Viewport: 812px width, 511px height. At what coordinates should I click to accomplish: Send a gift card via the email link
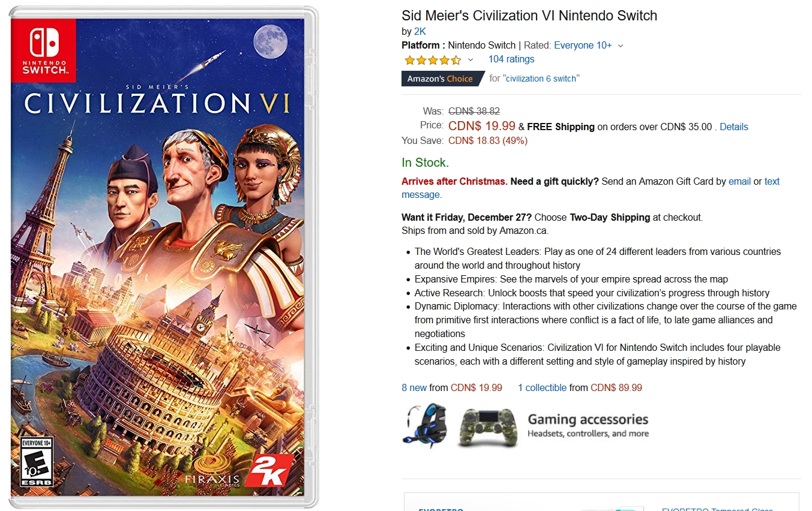739,181
